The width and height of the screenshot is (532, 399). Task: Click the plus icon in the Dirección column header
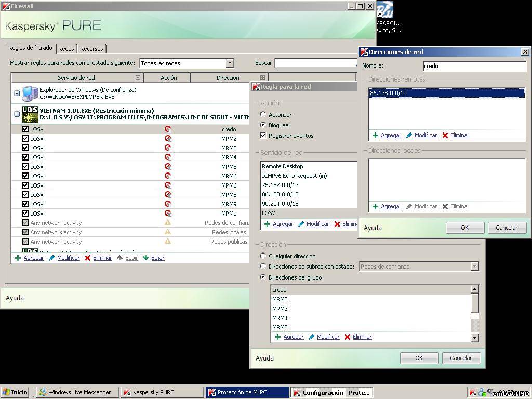pyautogui.click(x=262, y=78)
